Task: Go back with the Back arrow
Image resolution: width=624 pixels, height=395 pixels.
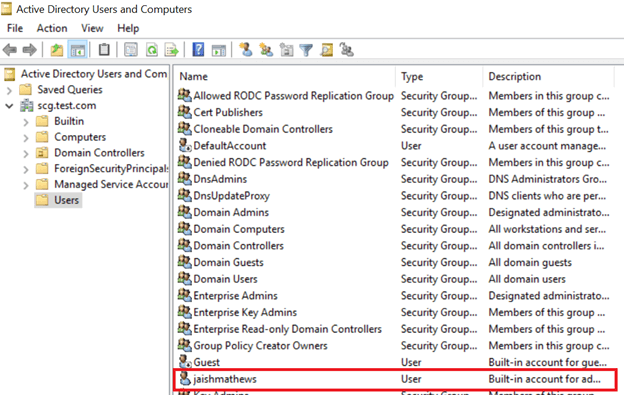Action: coord(10,50)
